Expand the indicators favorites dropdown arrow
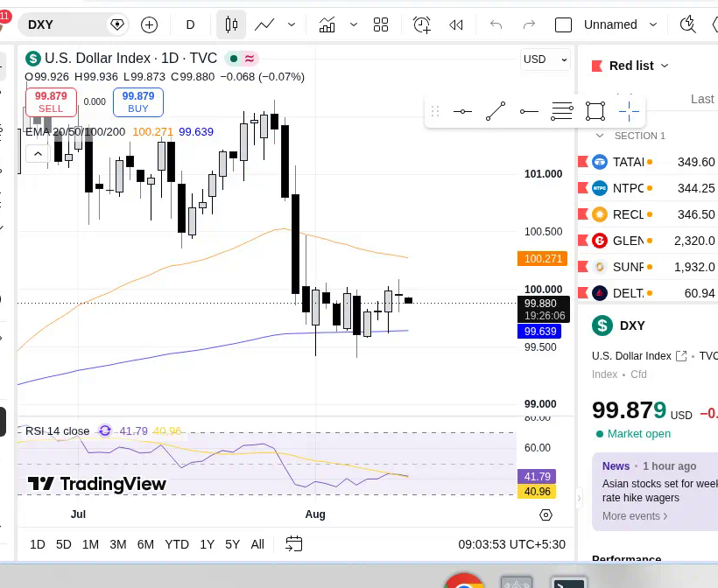This screenshot has width=718, height=588. [354, 24]
